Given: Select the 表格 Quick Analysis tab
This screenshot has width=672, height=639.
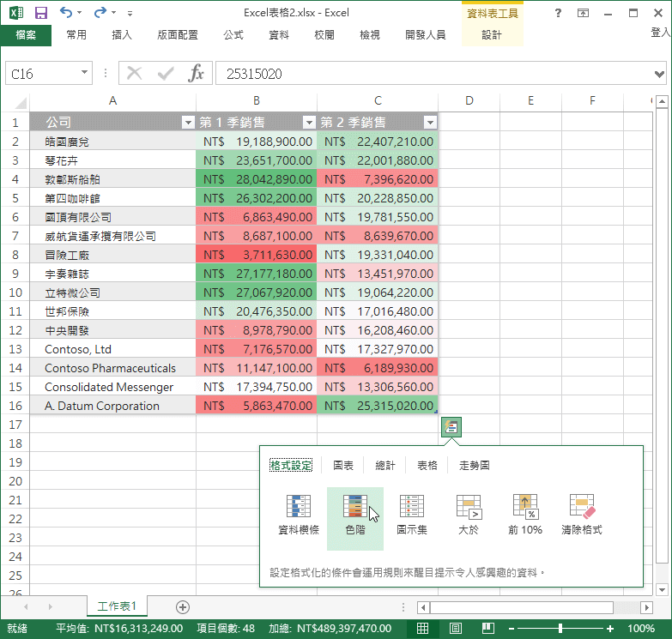Looking at the screenshot, I should [427, 465].
